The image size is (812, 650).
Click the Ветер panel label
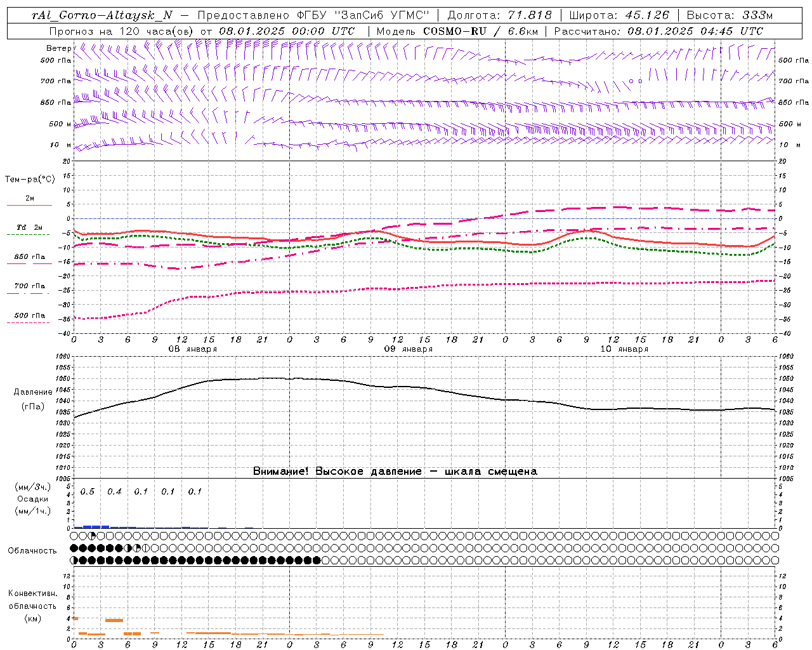click(x=58, y=48)
